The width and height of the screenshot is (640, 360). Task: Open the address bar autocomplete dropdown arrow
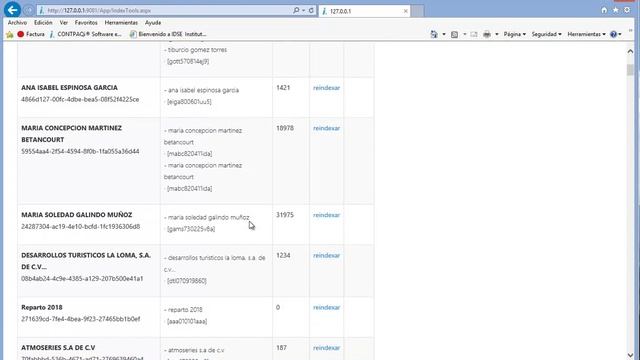[x=303, y=11]
